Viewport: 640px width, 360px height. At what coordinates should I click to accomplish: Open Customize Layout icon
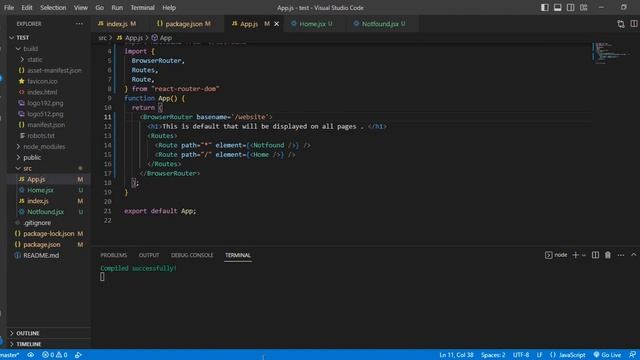click(x=584, y=7)
